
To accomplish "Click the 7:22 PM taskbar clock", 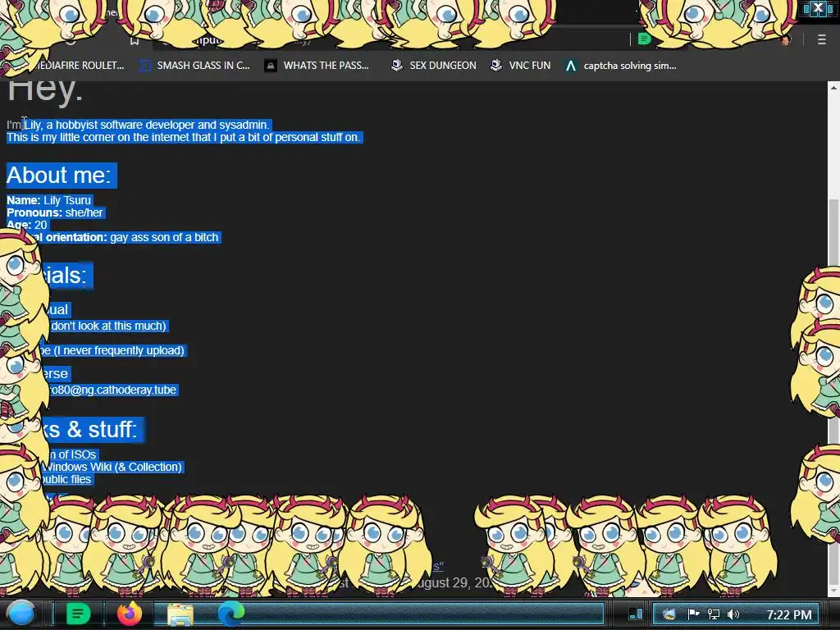I will click(x=789, y=614).
